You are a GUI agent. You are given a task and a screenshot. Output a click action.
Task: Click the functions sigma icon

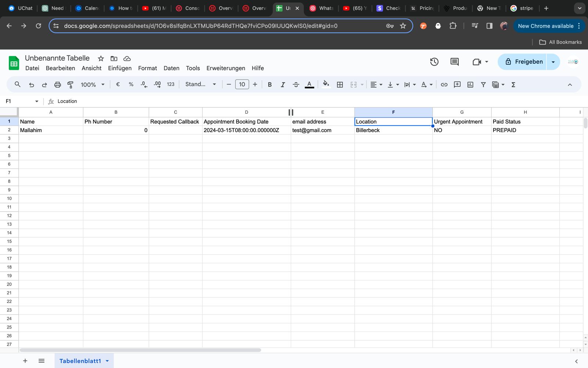513,85
